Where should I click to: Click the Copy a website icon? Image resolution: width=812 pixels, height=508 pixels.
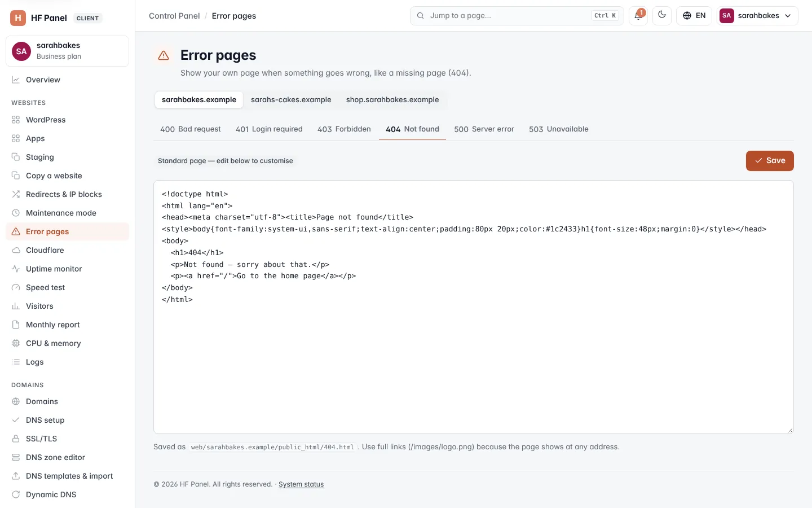16,176
